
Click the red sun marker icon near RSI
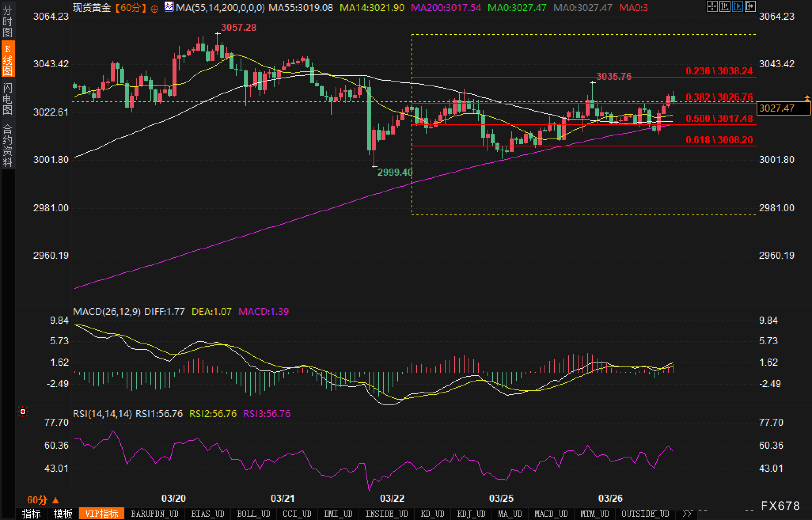click(x=23, y=412)
